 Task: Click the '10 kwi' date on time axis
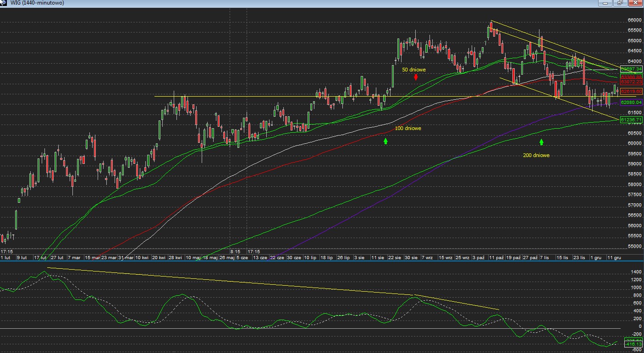[142, 258]
